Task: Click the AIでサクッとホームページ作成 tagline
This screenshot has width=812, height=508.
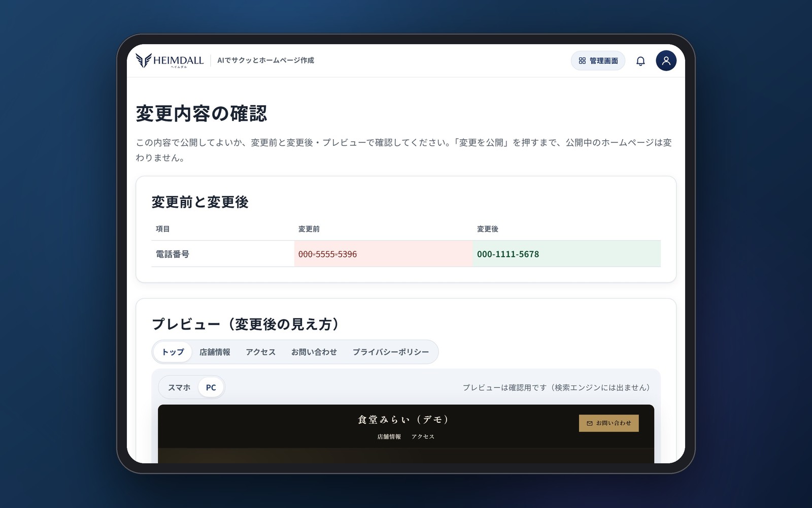Action: (x=265, y=60)
